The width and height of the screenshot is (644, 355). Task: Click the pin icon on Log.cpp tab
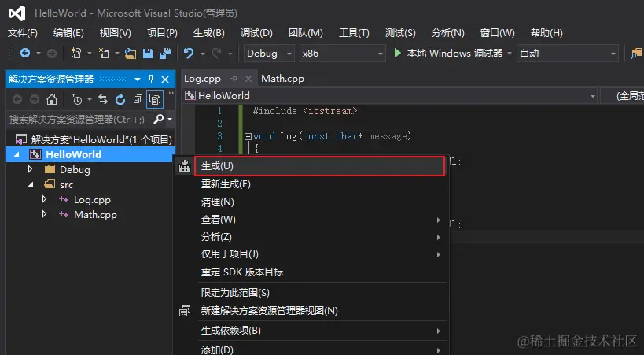point(234,78)
